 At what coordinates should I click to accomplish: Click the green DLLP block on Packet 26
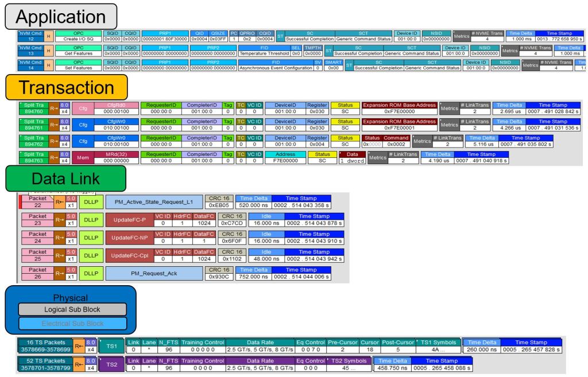90,273
